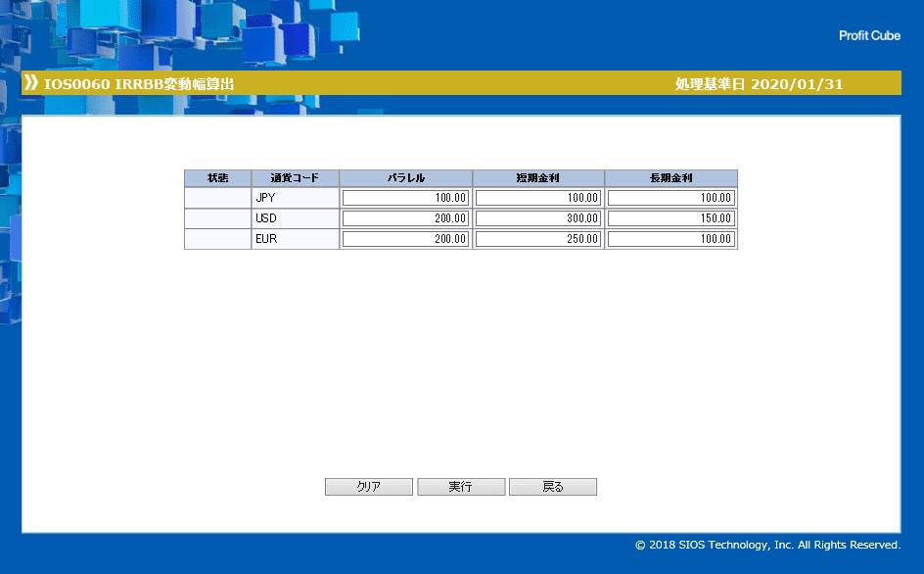Viewport: 924px width, 574px height.
Task: Edit the EUR パラレル field showing 200.00
Action: point(405,239)
